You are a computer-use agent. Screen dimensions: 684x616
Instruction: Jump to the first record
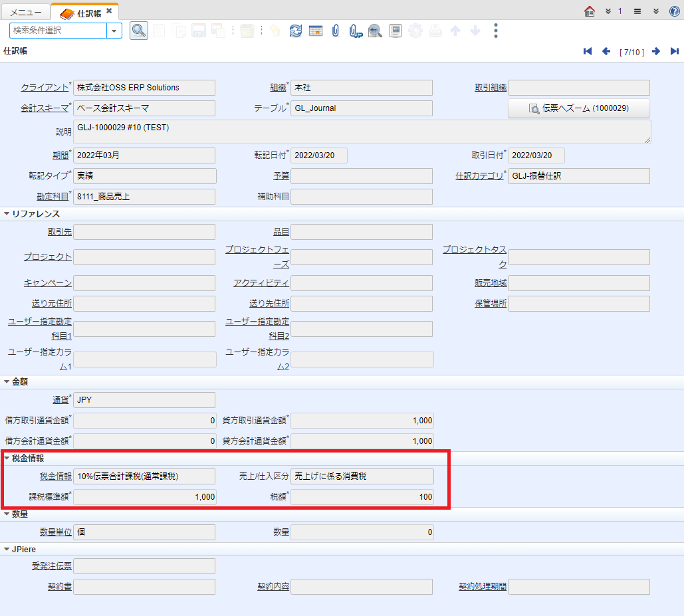(x=588, y=51)
